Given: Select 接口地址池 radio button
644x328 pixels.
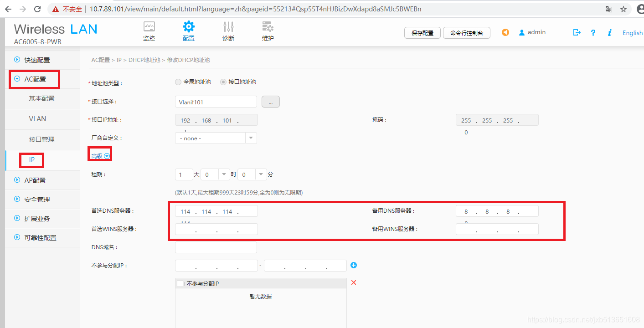Looking at the screenshot, I should (223, 82).
